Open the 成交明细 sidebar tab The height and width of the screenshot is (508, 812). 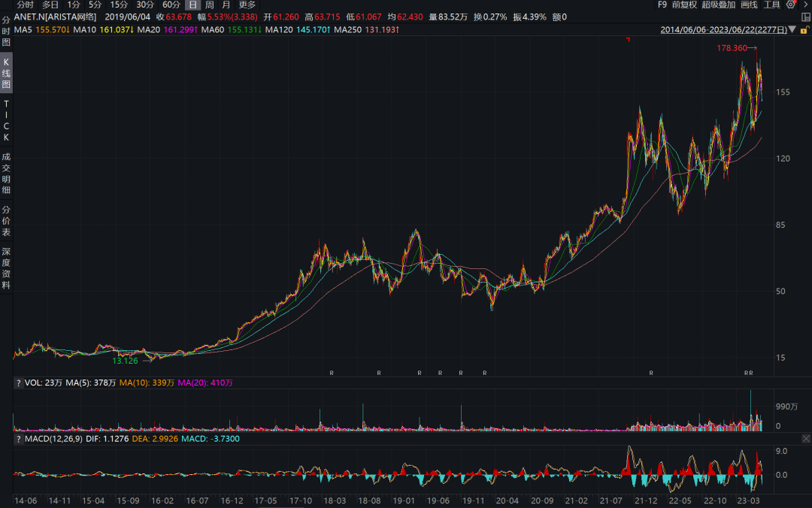pyautogui.click(x=6, y=174)
